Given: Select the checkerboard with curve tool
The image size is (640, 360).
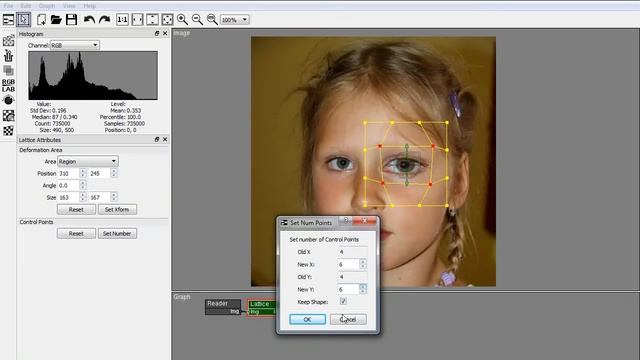Looking at the screenshot, I should 8,116.
